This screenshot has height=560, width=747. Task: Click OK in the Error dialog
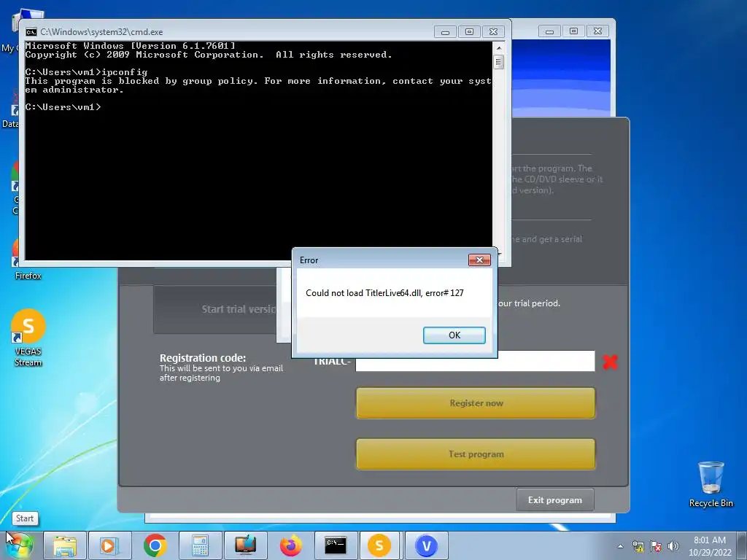pyautogui.click(x=454, y=335)
